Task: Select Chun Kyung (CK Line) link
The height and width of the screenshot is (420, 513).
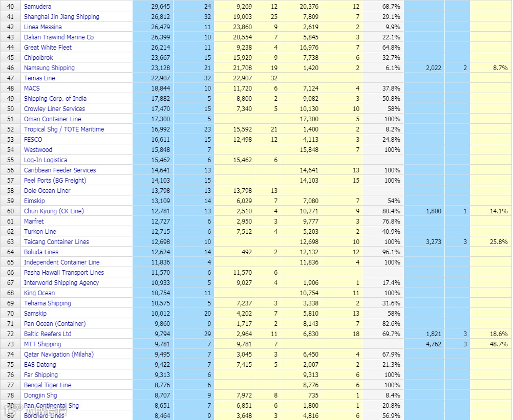Action: (x=54, y=211)
